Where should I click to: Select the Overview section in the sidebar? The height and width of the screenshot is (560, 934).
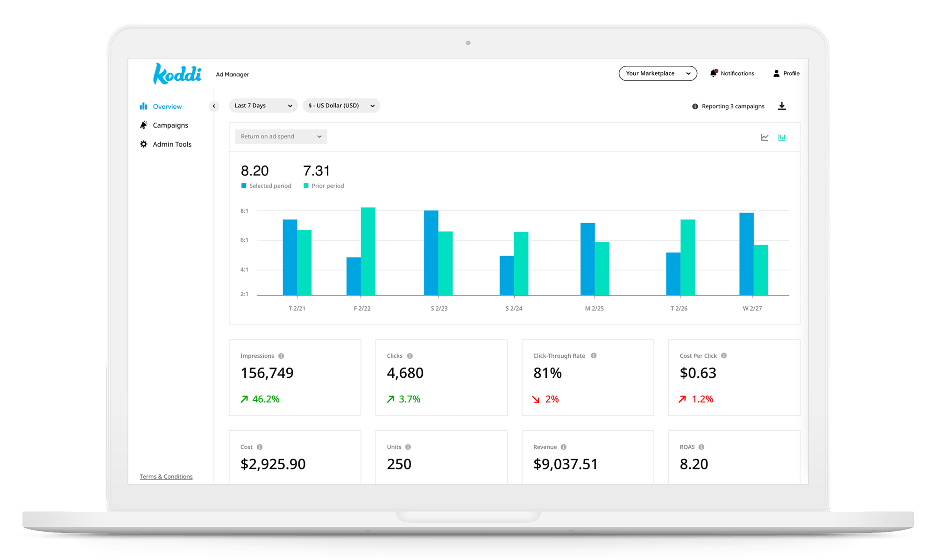tap(167, 106)
